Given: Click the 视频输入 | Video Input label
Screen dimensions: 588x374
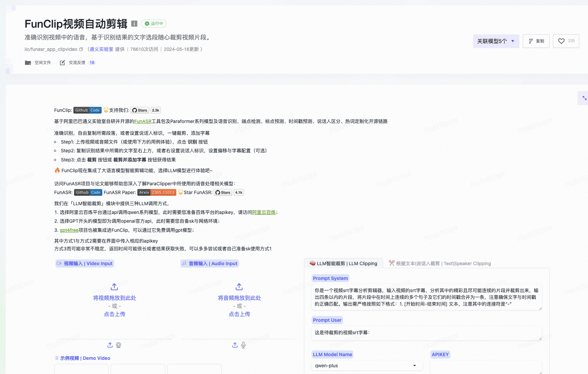Looking at the screenshot, I should [85, 263].
